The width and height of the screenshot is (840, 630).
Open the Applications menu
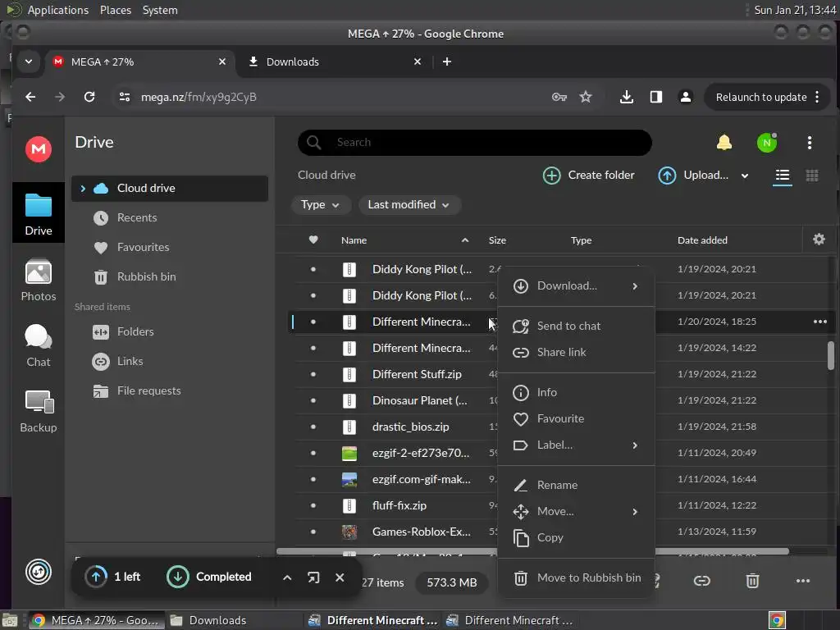tap(58, 10)
